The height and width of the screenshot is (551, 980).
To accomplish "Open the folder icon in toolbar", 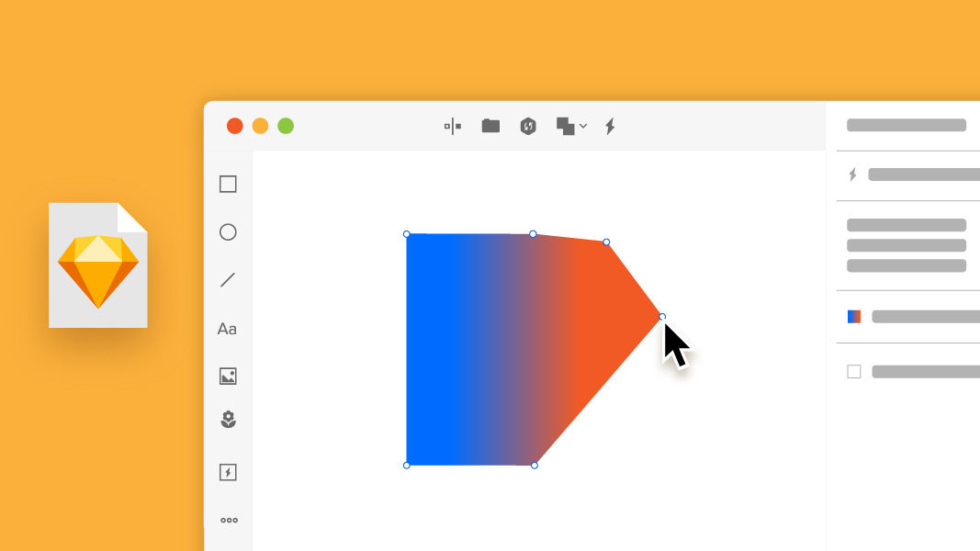I will (490, 126).
